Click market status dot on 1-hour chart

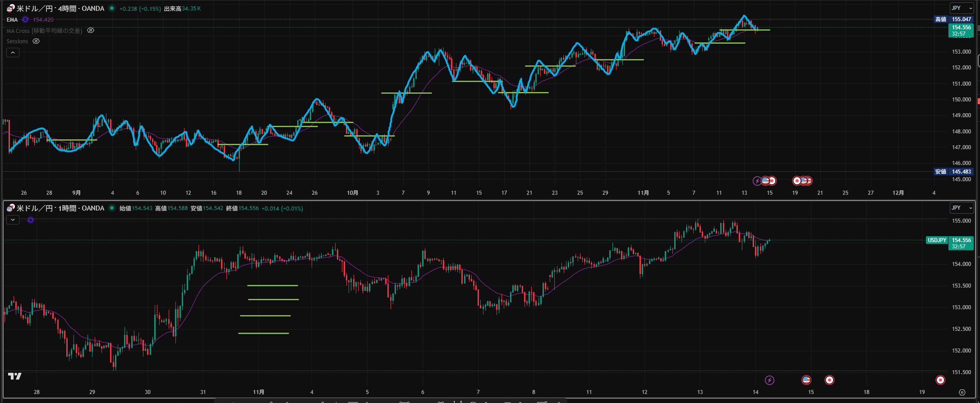tap(112, 208)
